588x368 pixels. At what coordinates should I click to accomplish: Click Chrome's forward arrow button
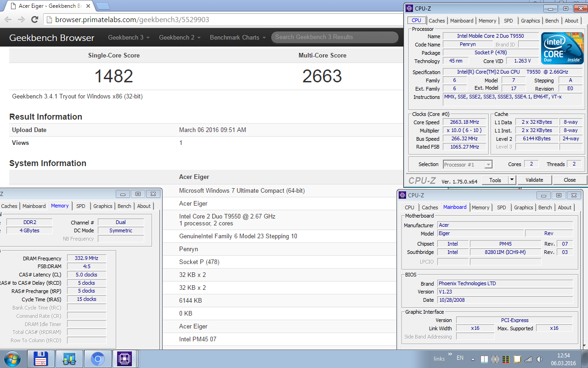[21, 19]
